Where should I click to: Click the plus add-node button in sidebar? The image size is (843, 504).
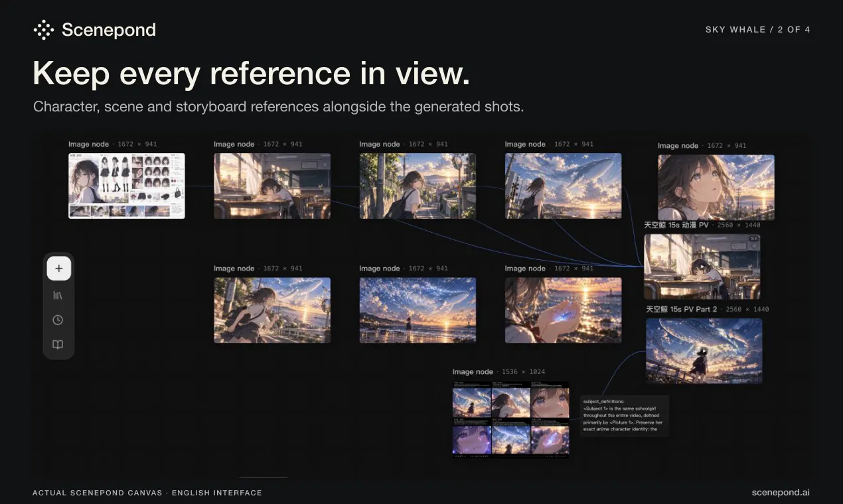pyautogui.click(x=58, y=269)
